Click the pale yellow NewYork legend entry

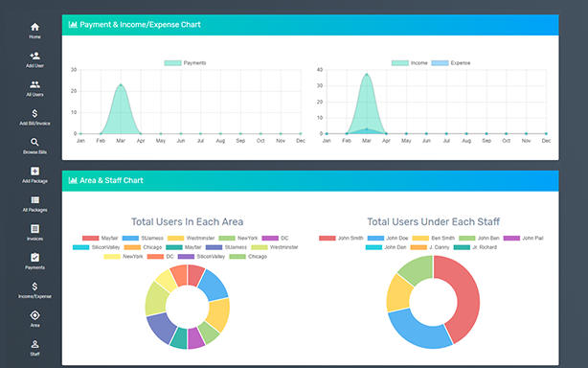pyautogui.click(x=124, y=257)
